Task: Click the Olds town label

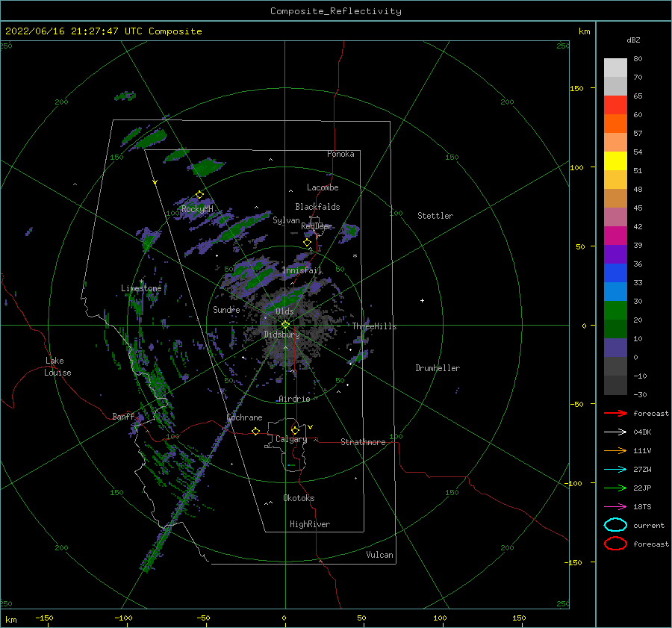Action: click(284, 311)
